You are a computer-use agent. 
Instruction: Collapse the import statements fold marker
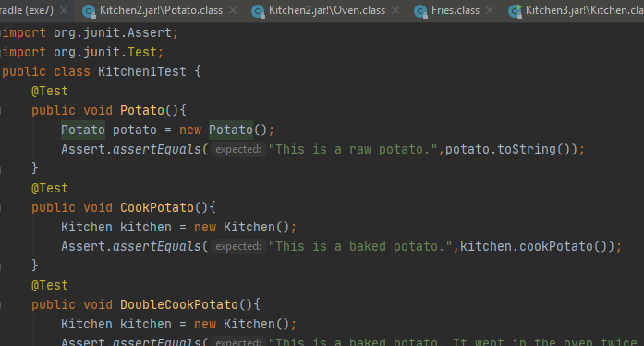pyautogui.click(x=0, y=32)
